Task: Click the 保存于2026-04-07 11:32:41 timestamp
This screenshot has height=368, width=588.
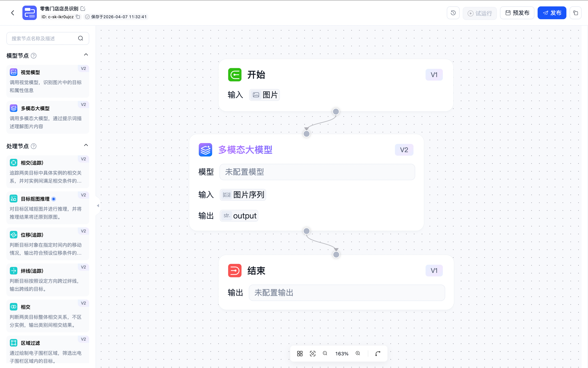Action: tap(119, 17)
